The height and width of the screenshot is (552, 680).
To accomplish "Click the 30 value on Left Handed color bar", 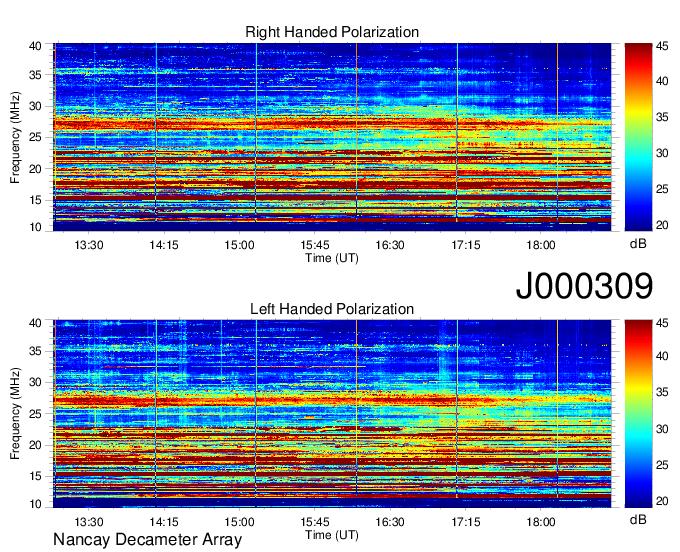I will click(662, 429).
